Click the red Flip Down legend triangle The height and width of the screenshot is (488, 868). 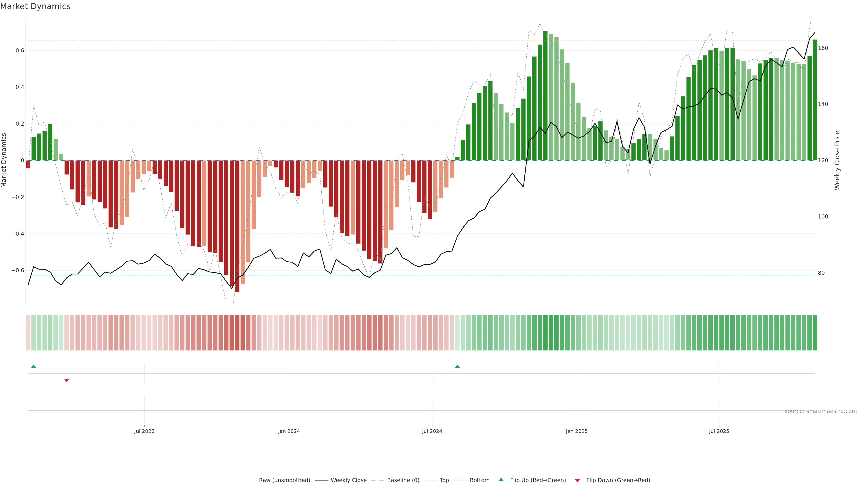pos(577,480)
